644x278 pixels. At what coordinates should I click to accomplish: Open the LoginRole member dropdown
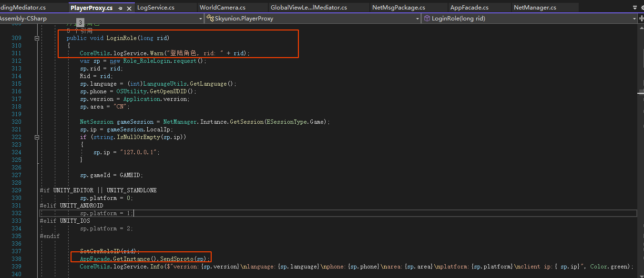[x=634, y=19]
